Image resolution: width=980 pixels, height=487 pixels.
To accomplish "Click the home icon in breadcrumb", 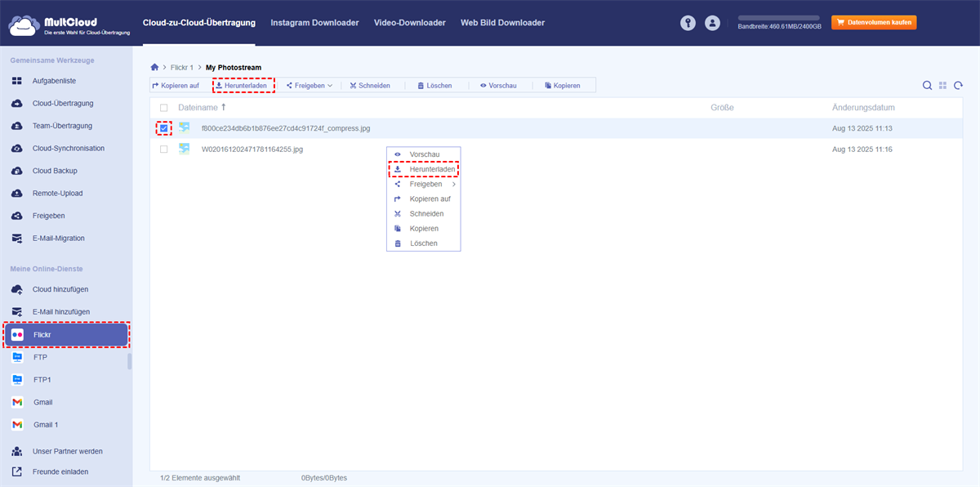I will [154, 67].
